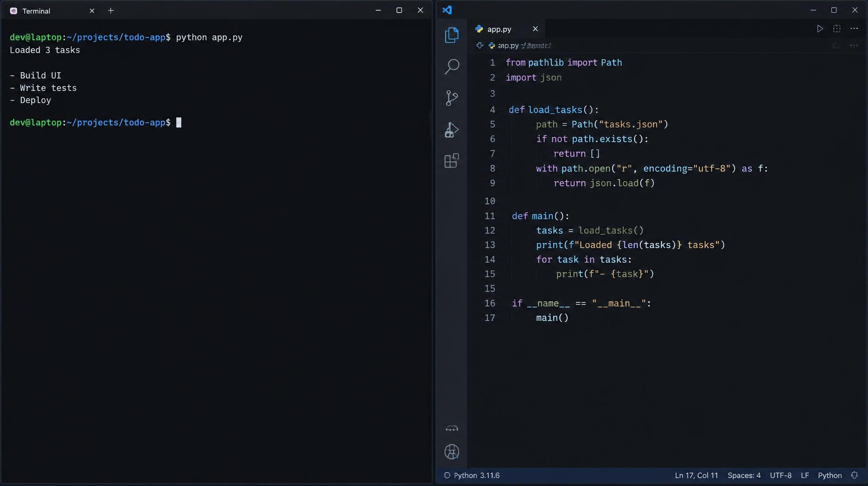Click the terminal prompt cursor

click(x=179, y=122)
